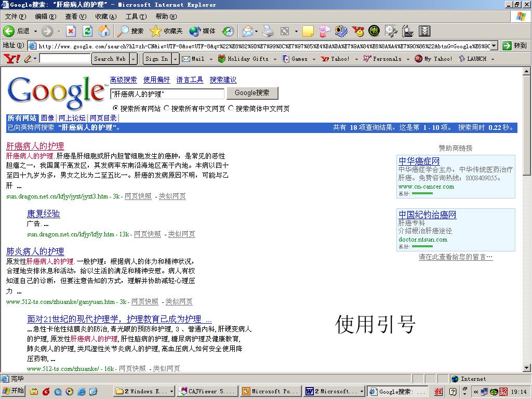Screen dimensions: 532x399
Task: Open Yahoo Mail from the toolbar
Action: click(x=193, y=59)
